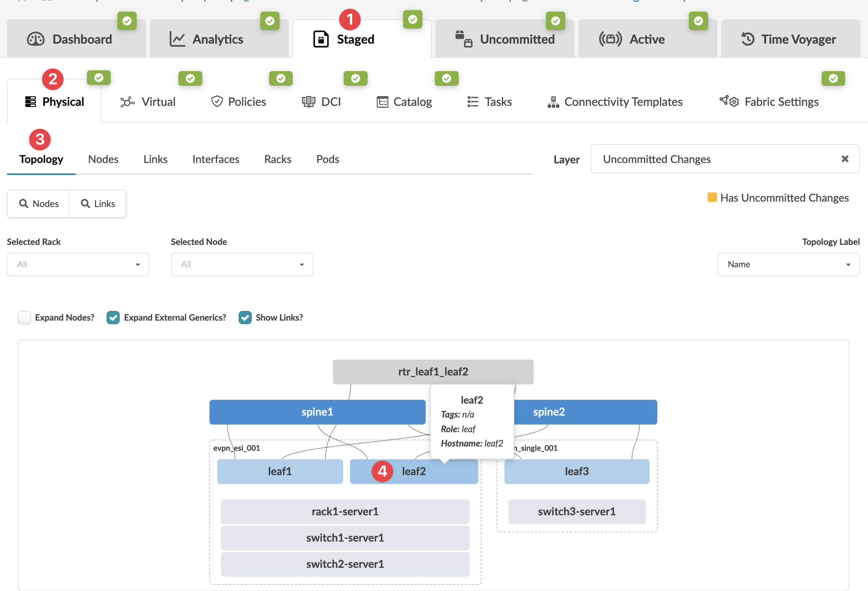This screenshot has height=591, width=868.
Task: Clear the Uncommitted Changes layer selection
Action: click(x=845, y=159)
